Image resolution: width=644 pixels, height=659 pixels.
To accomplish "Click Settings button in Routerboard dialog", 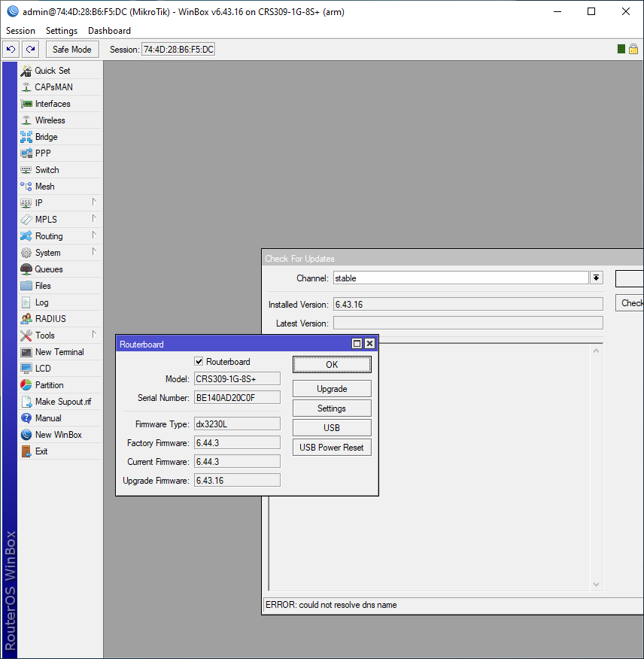I will click(332, 408).
